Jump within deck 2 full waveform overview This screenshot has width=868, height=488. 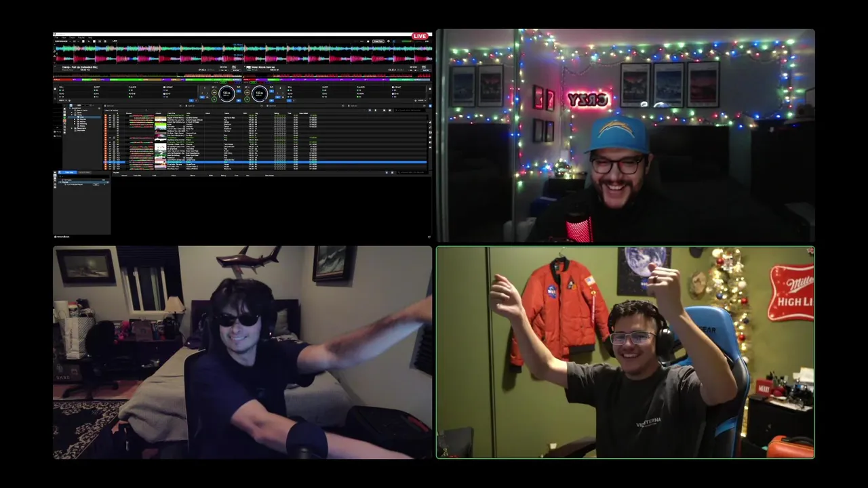pyautogui.click(x=336, y=75)
